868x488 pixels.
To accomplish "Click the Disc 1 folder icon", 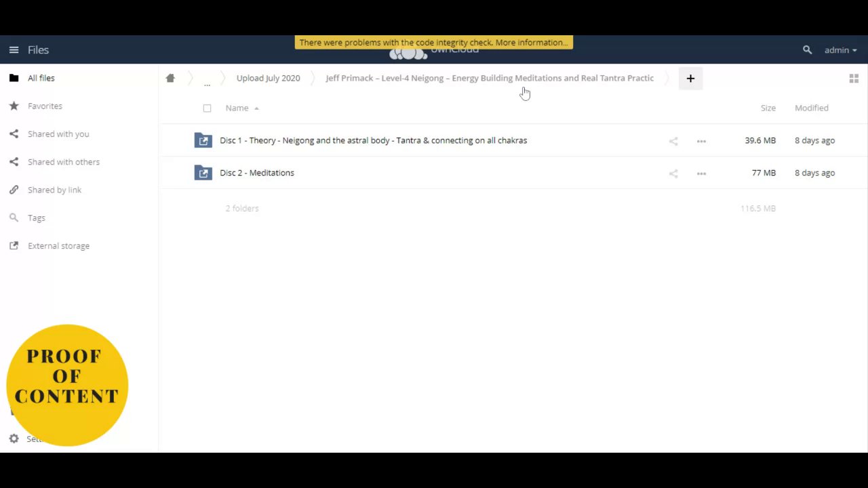I will tap(203, 140).
